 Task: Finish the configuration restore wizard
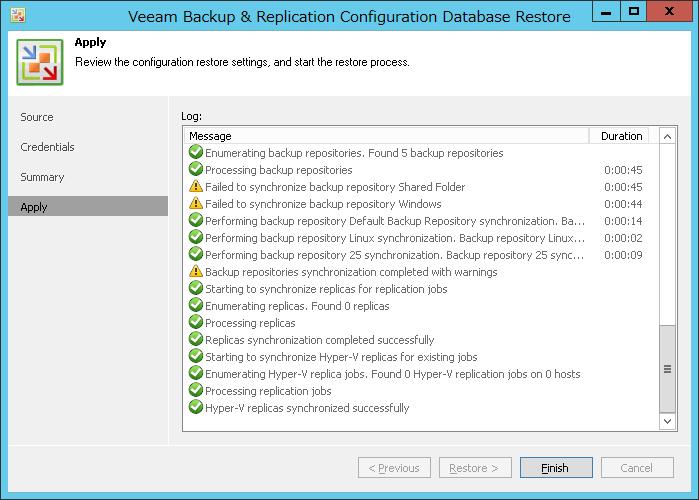pyautogui.click(x=556, y=467)
